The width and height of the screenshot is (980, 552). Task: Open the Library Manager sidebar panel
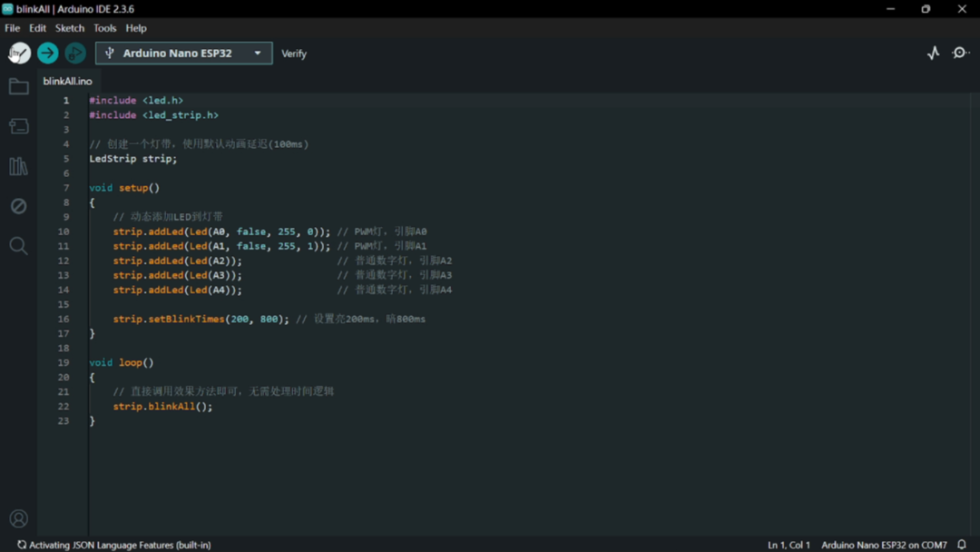click(x=18, y=166)
